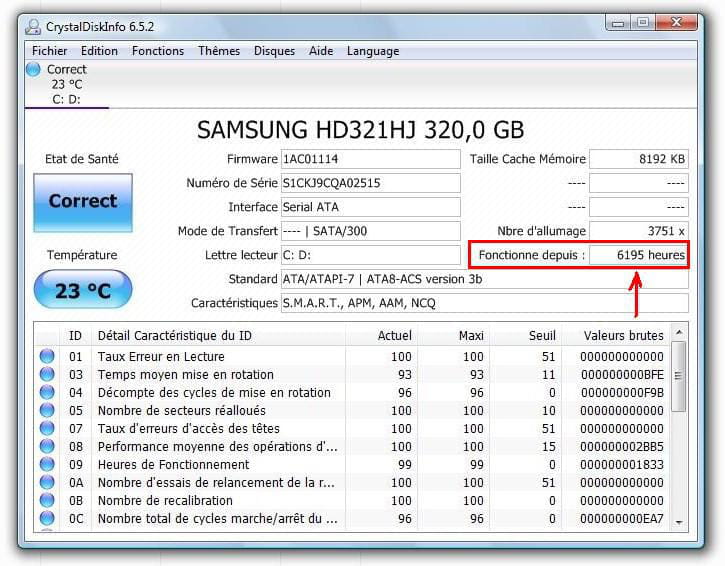Click raw value 000000001833
The image size is (725, 566).
point(622,465)
